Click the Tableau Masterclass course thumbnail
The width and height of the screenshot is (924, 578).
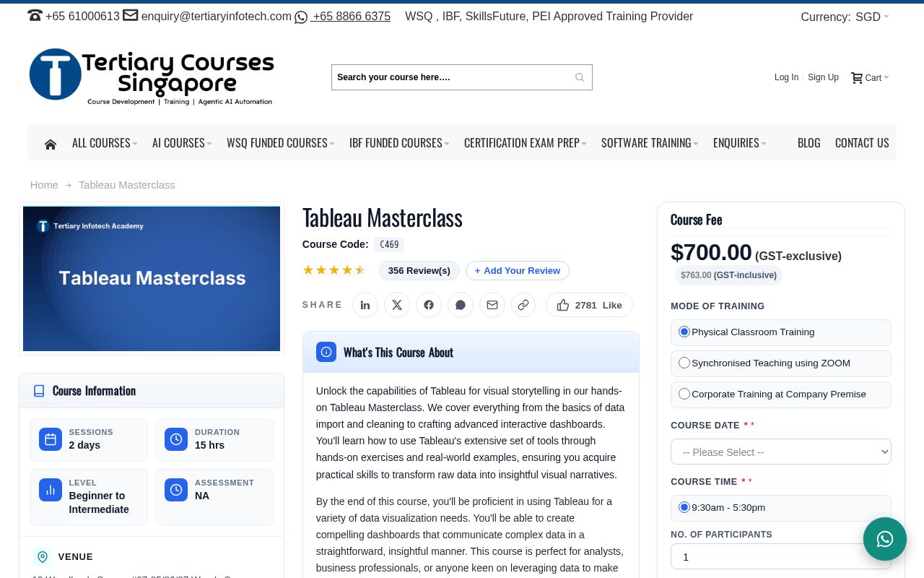[152, 279]
